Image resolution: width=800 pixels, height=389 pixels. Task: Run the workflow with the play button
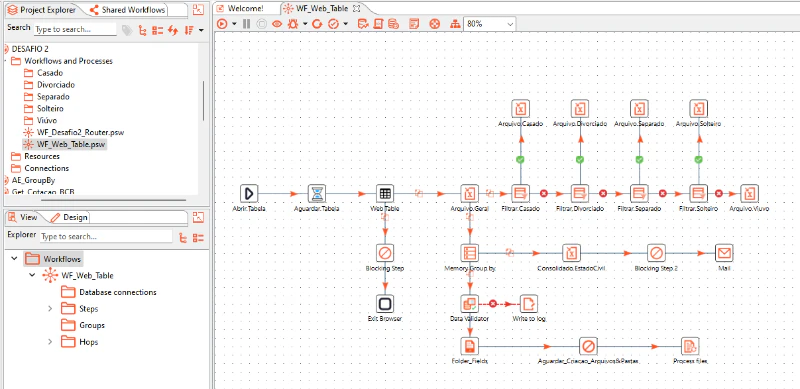click(221, 23)
